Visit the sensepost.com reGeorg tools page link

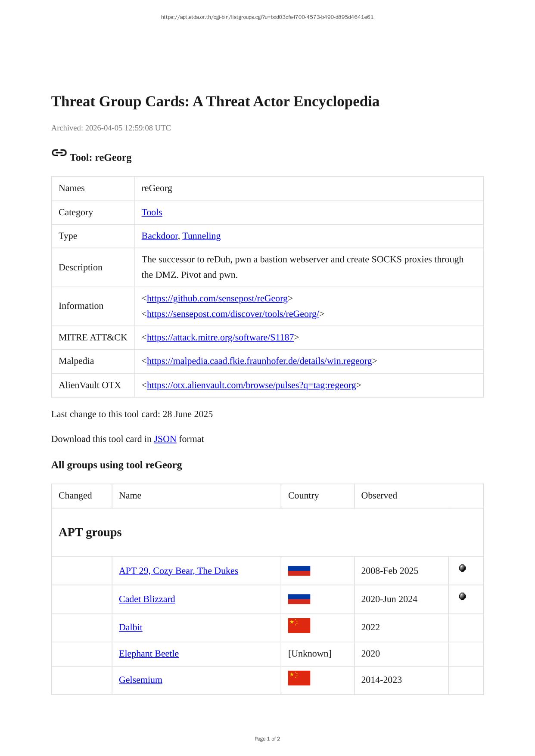coord(233,314)
